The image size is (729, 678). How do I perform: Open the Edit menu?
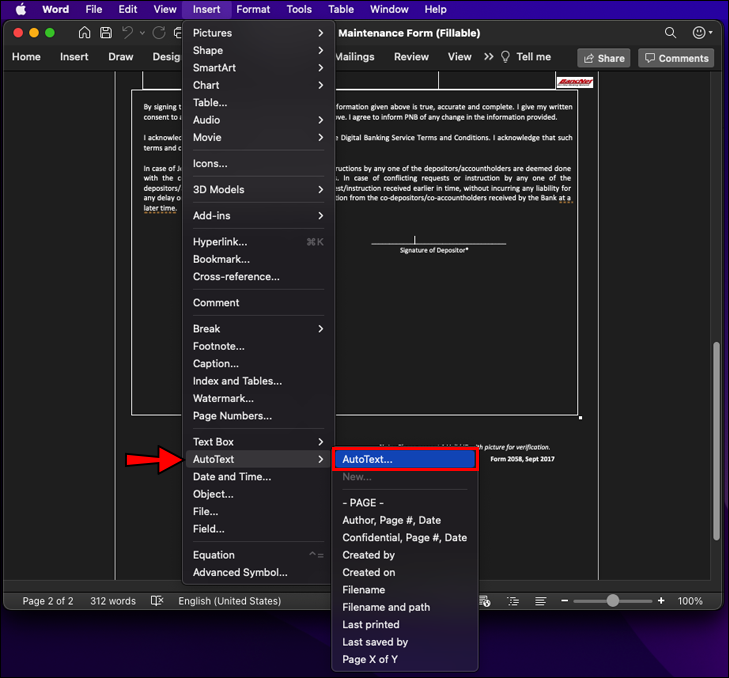127,9
